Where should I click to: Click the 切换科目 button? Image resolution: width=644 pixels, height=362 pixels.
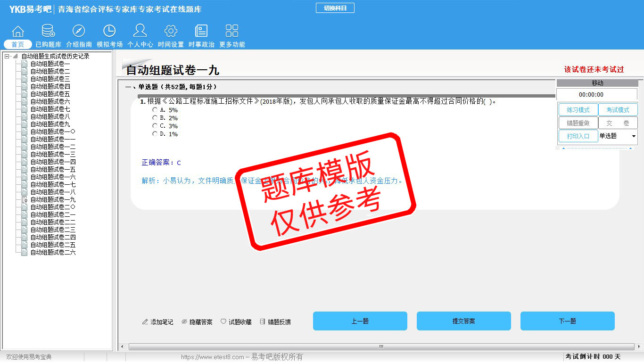tap(335, 8)
